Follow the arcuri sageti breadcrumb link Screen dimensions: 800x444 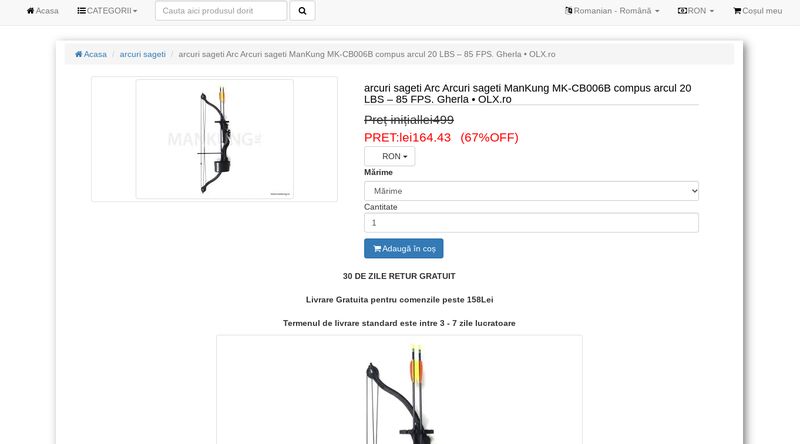point(142,54)
